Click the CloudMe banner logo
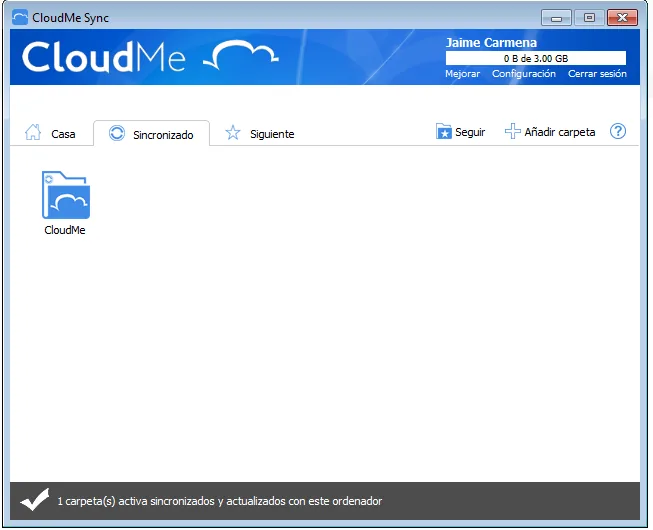The height and width of the screenshot is (530, 653). tap(150, 57)
